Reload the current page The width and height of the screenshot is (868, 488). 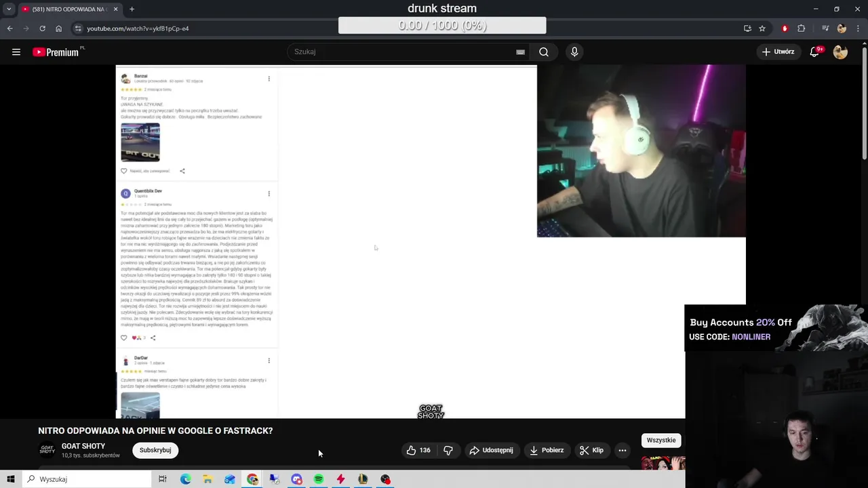coord(42,28)
